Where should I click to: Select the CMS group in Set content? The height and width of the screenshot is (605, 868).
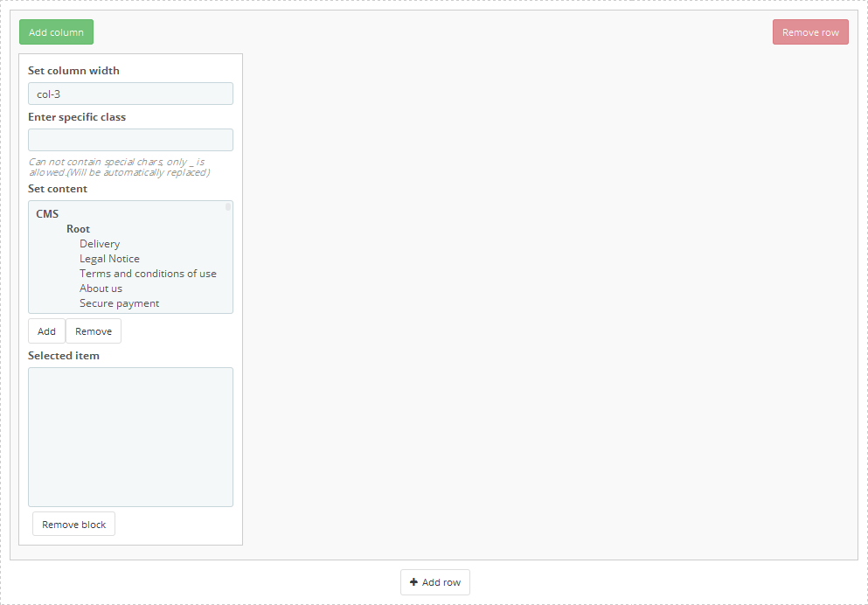coord(47,214)
